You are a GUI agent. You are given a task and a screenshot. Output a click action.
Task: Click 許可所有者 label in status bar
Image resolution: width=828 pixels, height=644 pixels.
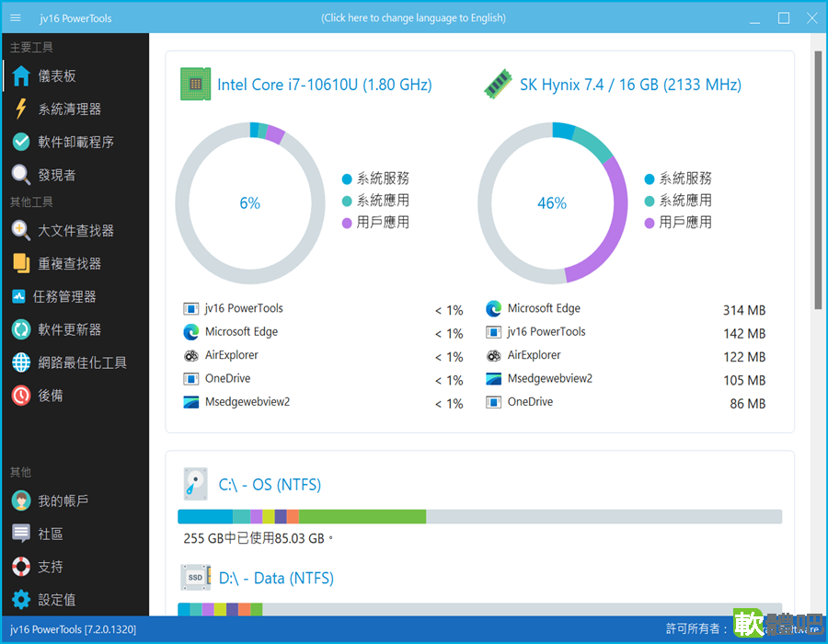tap(696, 628)
